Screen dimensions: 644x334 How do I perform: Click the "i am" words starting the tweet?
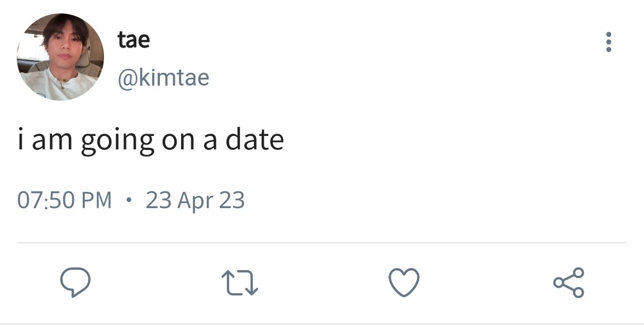click(x=45, y=139)
